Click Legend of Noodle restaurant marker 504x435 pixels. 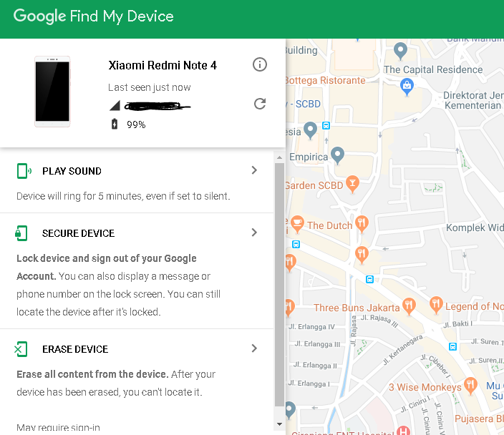pos(436,306)
